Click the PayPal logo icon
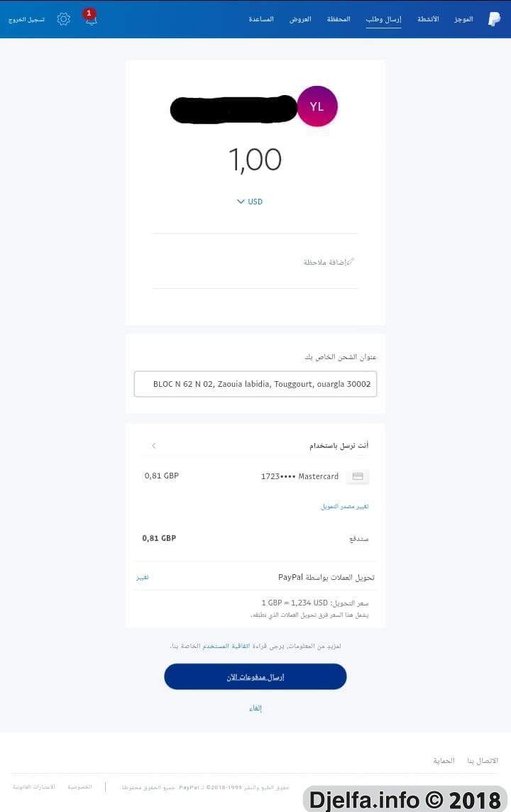Screen dimensions: 511x812 pyautogui.click(x=494, y=19)
